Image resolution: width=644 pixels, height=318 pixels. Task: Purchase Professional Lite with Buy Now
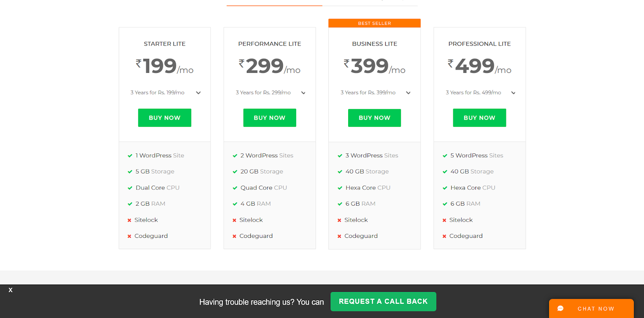(479, 118)
